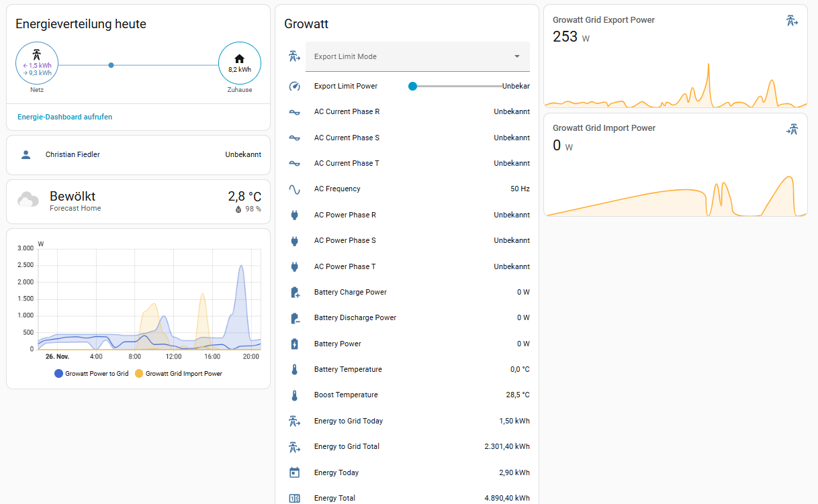Open the Growatt Grid Export Power card
The image size is (818, 504).
(x=675, y=57)
